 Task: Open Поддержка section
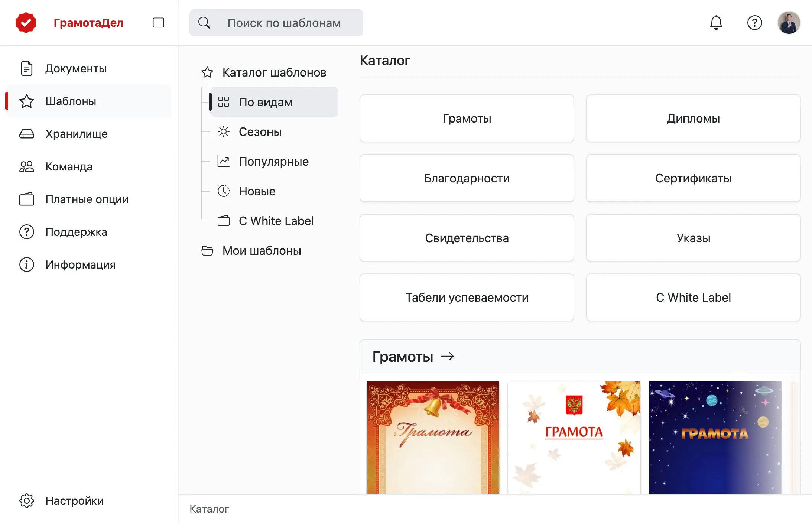coord(89,232)
